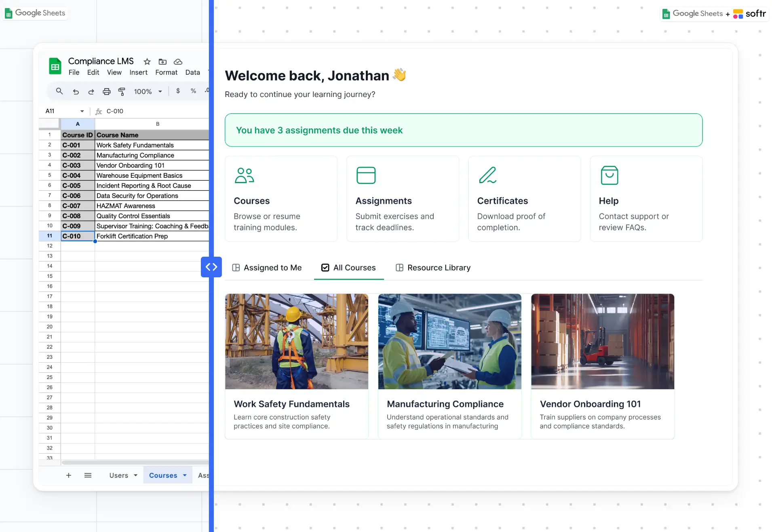Select row 11 header
Image resolution: width=772 pixels, height=532 pixels.
(x=49, y=236)
